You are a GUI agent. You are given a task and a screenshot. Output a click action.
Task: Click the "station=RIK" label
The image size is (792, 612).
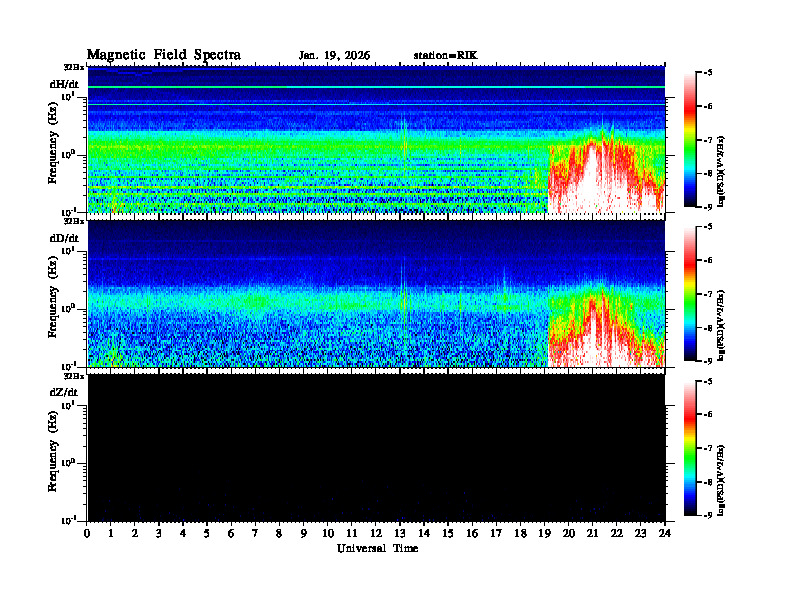(445, 56)
